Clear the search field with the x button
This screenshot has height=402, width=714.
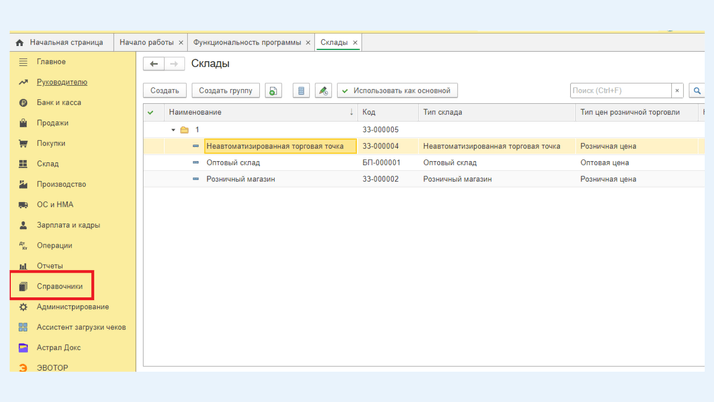click(x=677, y=91)
